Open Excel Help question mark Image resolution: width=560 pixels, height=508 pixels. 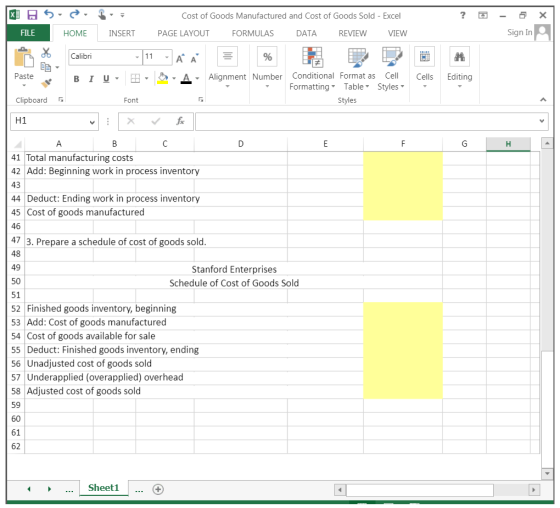pyautogui.click(x=463, y=15)
